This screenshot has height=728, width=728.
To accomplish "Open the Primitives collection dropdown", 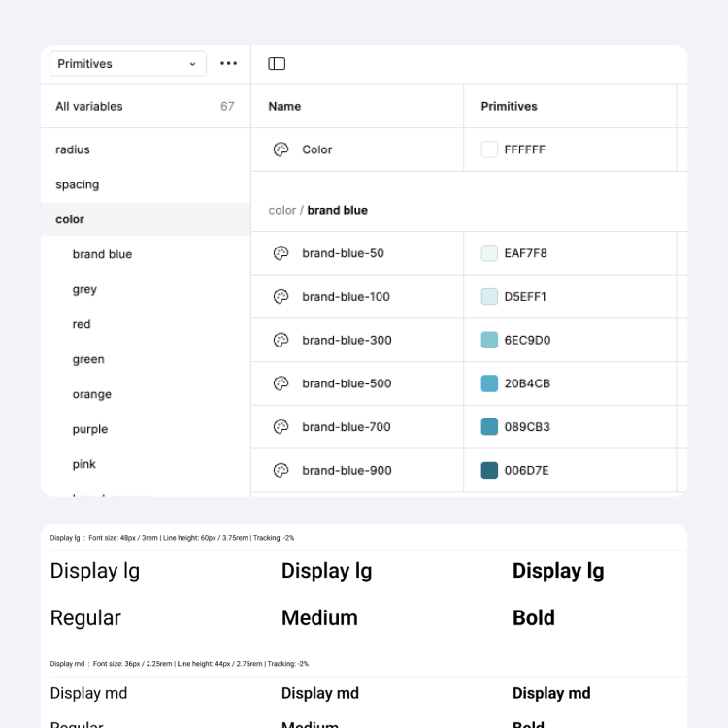I will (x=127, y=64).
